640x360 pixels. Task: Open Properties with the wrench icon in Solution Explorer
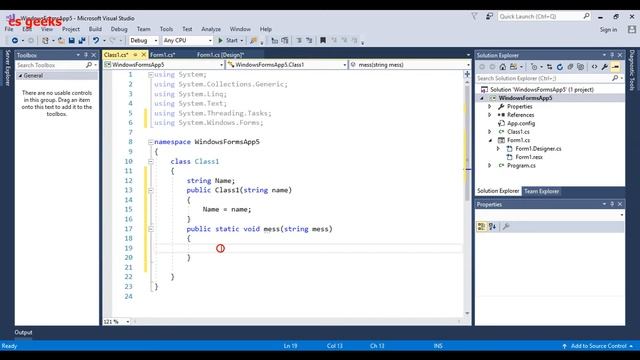click(x=604, y=67)
